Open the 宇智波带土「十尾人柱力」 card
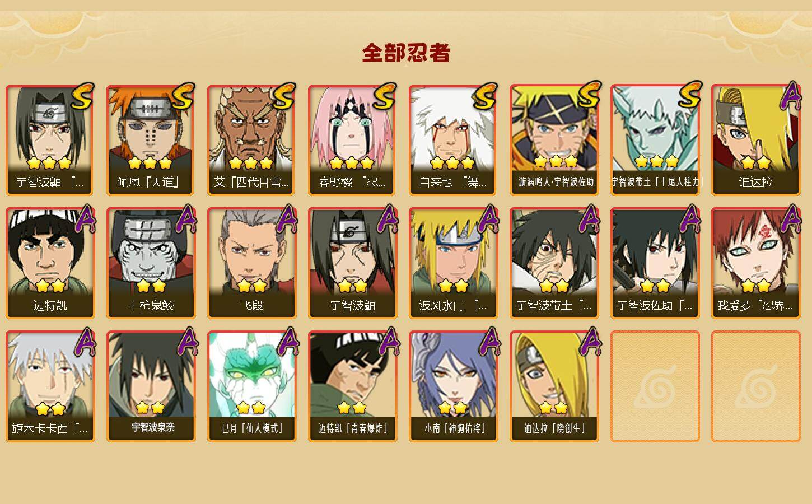Screen dimensions: 812x504 coord(655,140)
